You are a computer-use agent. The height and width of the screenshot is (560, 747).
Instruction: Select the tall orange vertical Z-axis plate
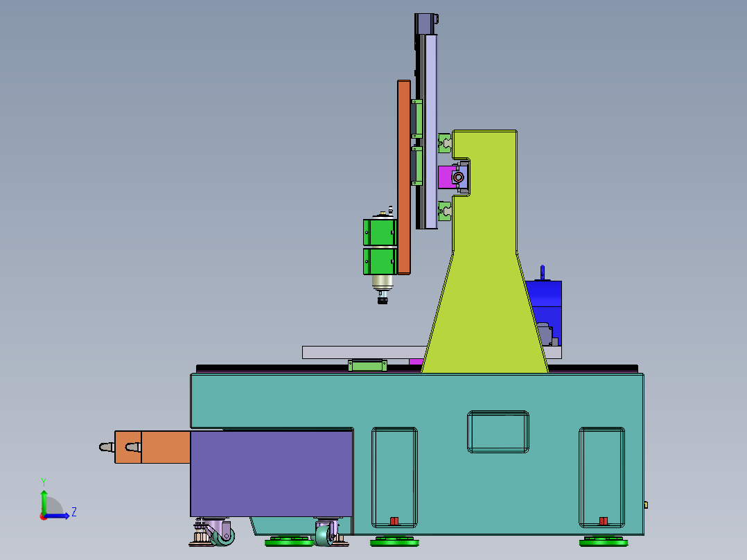[x=403, y=177]
